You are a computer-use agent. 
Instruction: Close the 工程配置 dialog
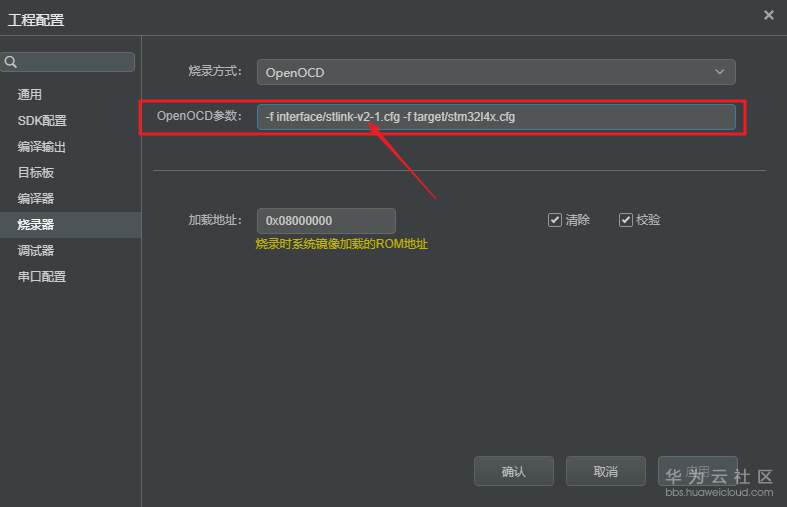(x=768, y=16)
